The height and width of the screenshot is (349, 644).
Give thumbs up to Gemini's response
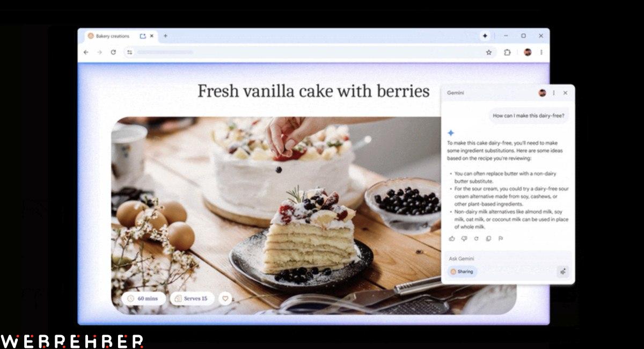point(452,238)
